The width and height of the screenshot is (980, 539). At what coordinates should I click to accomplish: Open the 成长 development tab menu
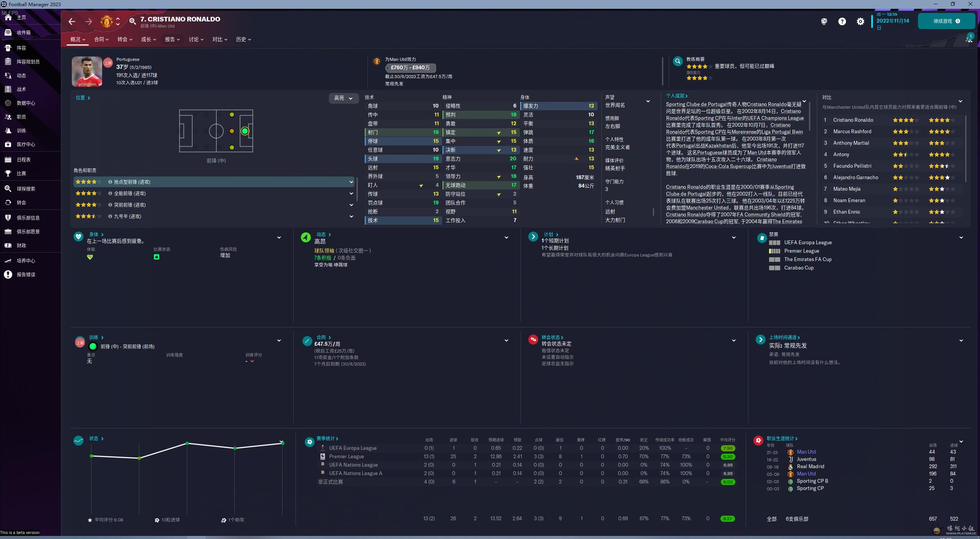pos(149,39)
